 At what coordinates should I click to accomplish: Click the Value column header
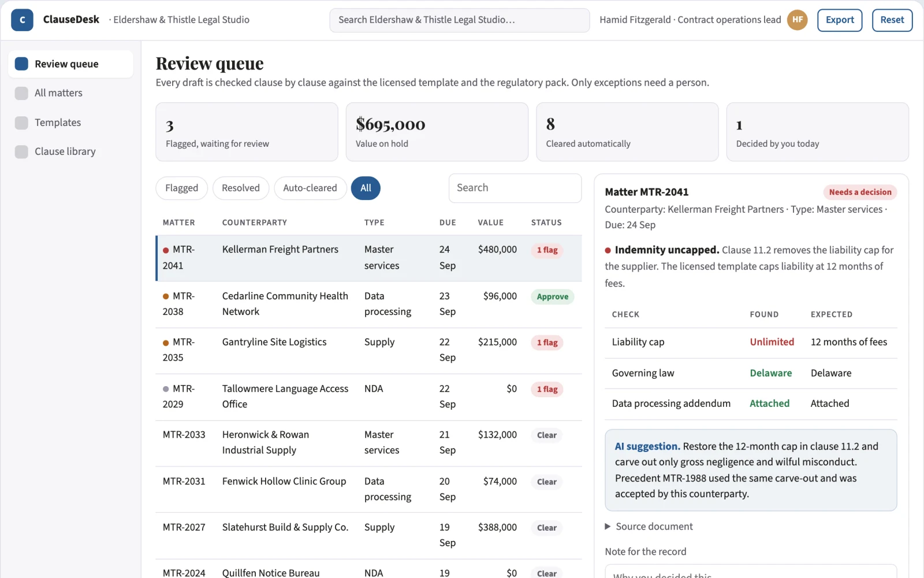pyautogui.click(x=490, y=223)
